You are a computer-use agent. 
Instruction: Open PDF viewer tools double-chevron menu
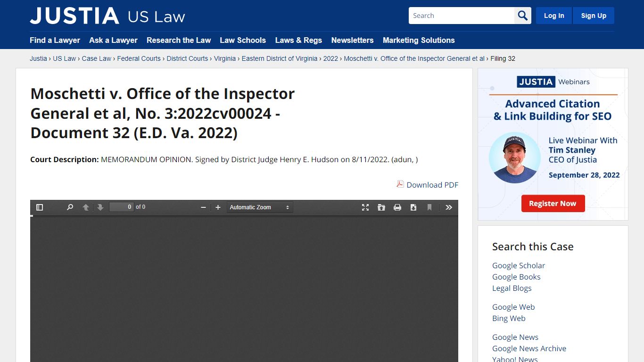tap(449, 207)
